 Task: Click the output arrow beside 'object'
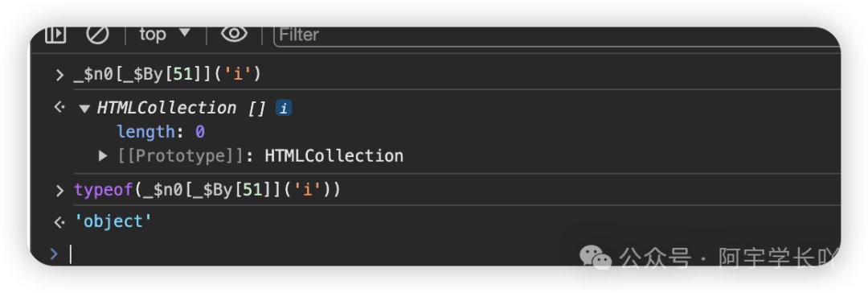pyautogui.click(x=59, y=222)
